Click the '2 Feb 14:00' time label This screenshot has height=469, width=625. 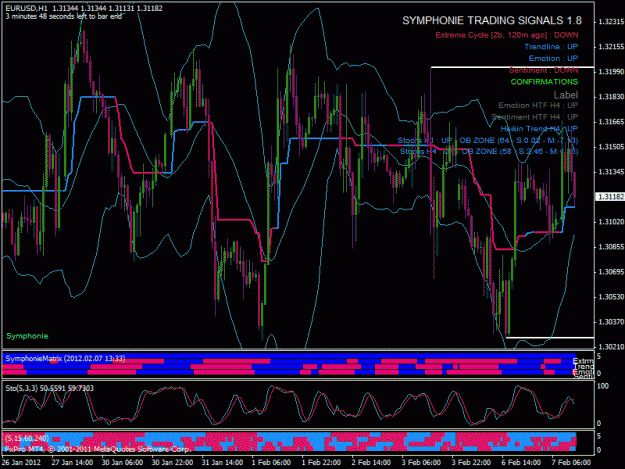tap(371, 462)
